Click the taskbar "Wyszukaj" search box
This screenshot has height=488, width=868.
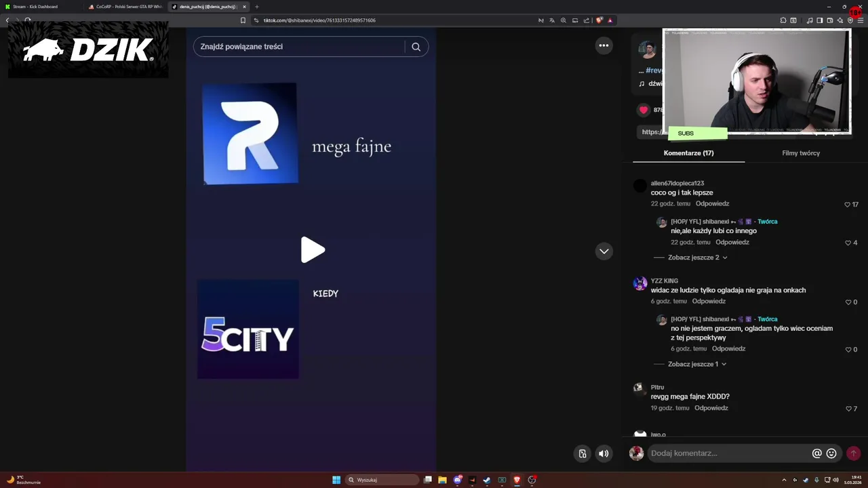pos(382,480)
